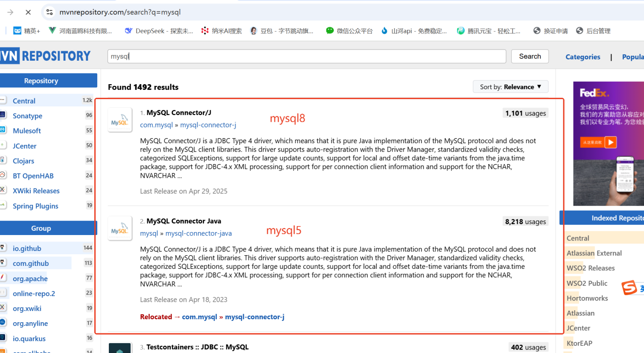The height and width of the screenshot is (353, 644).
Task: Open the 换证申请 bookmark
Action: tap(551, 31)
